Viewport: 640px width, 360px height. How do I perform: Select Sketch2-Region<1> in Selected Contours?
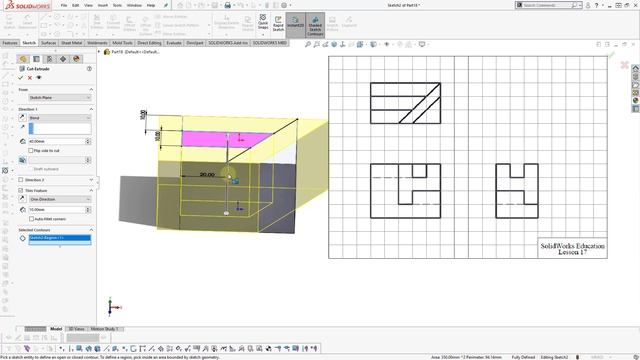(x=60, y=238)
